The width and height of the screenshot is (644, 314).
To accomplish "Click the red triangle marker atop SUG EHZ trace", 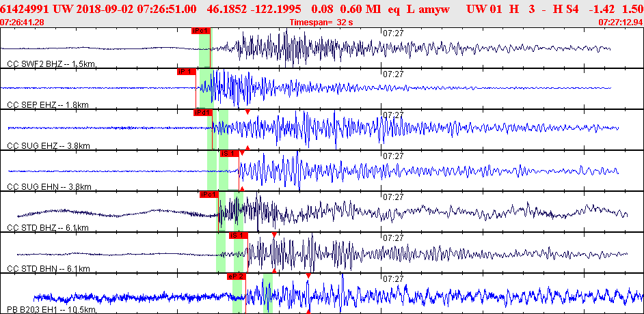I will [247, 111].
